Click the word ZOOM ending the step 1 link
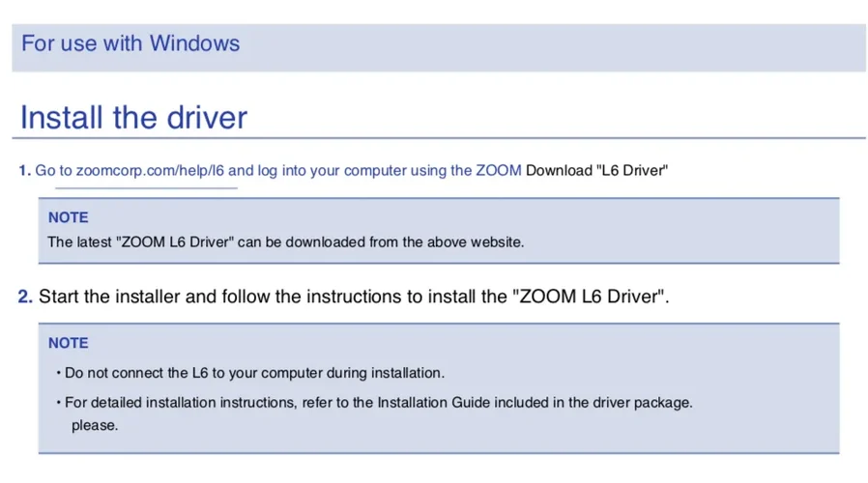This screenshot has width=868, height=483. (x=499, y=171)
